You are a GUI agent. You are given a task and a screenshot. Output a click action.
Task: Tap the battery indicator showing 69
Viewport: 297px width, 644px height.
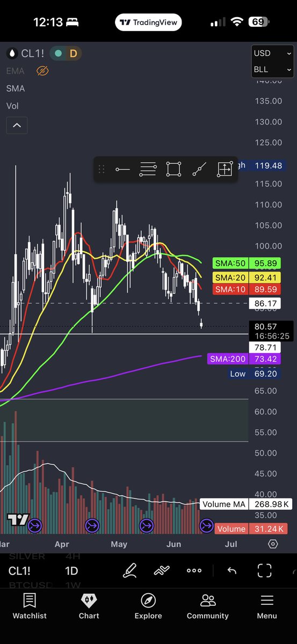260,22
